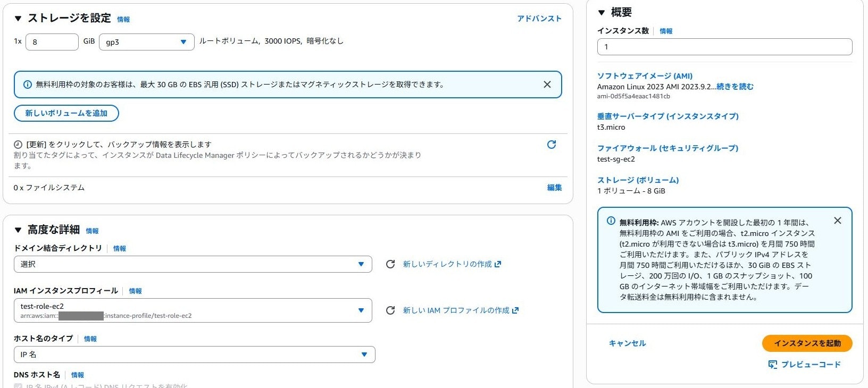Click the code preview icon beside プレビューコード
This screenshot has width=868, height=388.
773,365
